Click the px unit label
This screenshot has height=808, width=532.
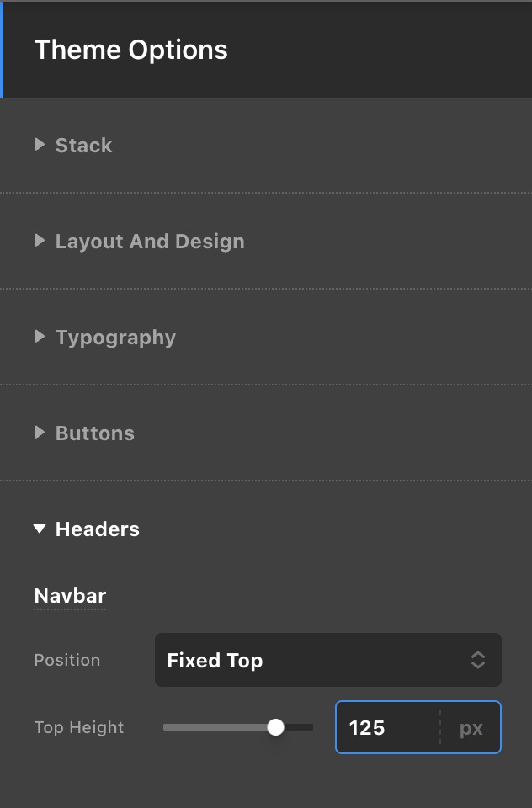(x=471, y=728)
